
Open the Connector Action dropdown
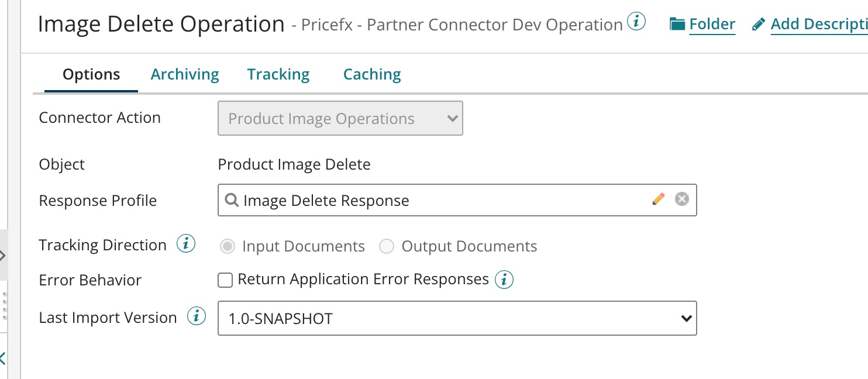(340, 119)
